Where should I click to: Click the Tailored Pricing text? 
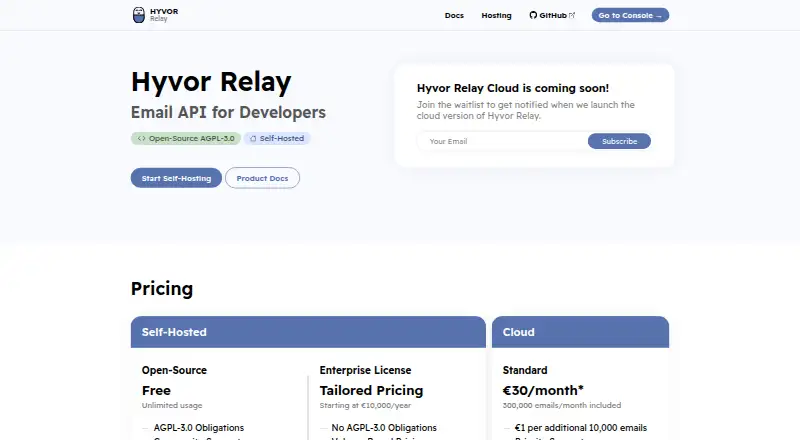(x=371, y=390)
